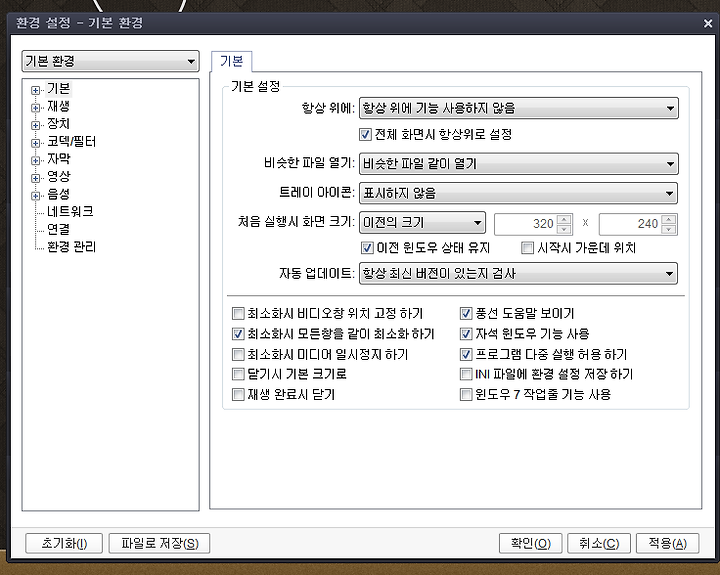Select 장치 label in the settings tree
Image resolution: width=720 pixels, height=575 pixels.
pyautogui.click(x=58, y=124)
